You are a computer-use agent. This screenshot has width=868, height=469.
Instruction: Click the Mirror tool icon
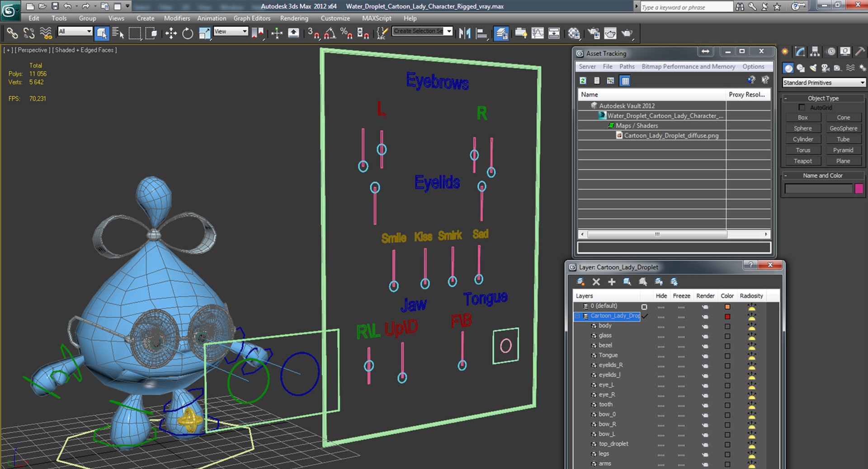[465, 33]
